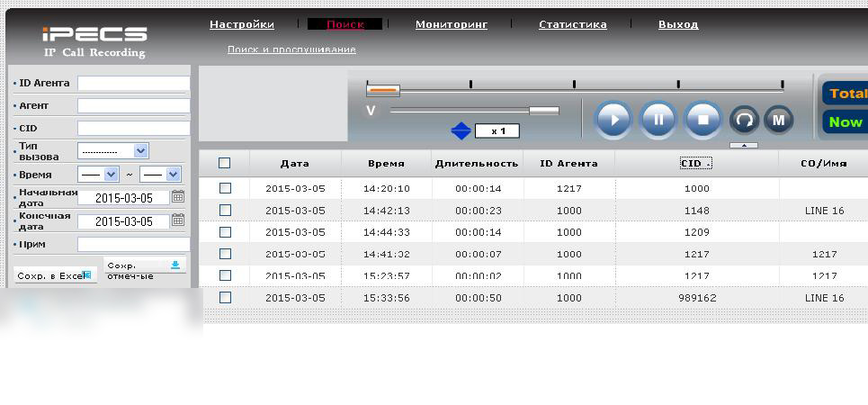Stop the recording playback
This screenshot has width=868, height=405.
click(703, 120)
